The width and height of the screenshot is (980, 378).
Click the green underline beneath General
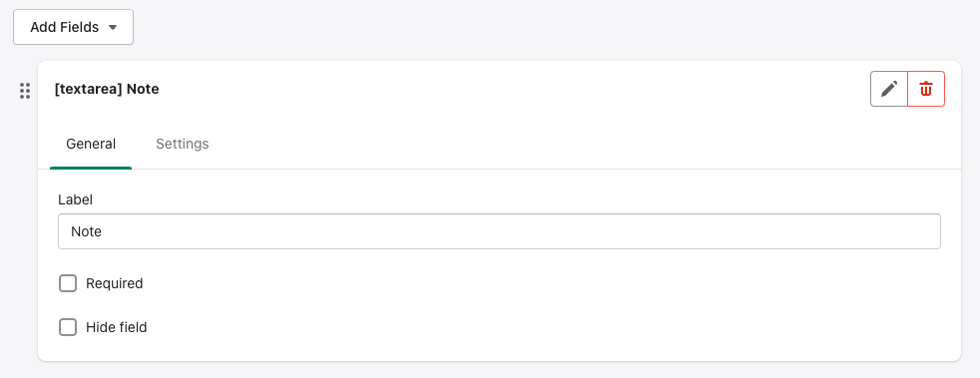click(91, 168)
